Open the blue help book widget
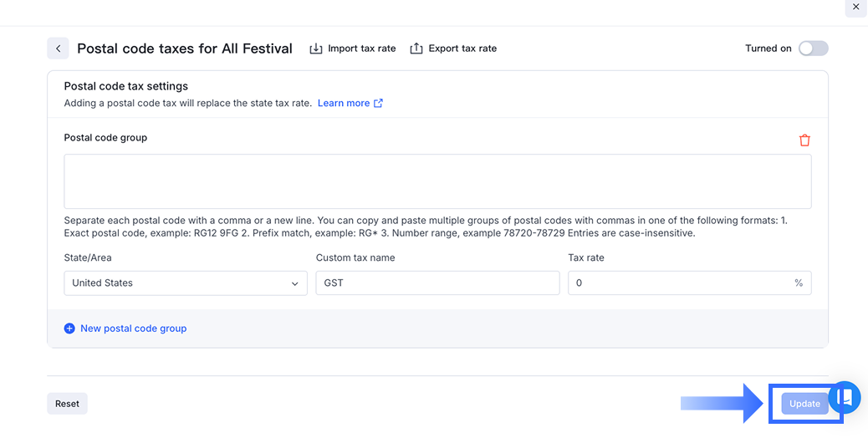The width and height of the screenshot is (868, 443). coord(845,398)
